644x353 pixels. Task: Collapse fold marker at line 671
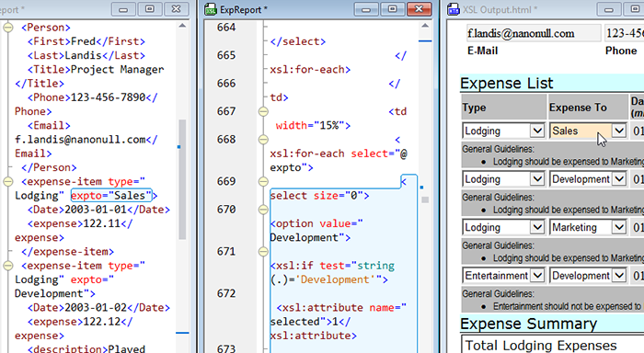(263, 252)
